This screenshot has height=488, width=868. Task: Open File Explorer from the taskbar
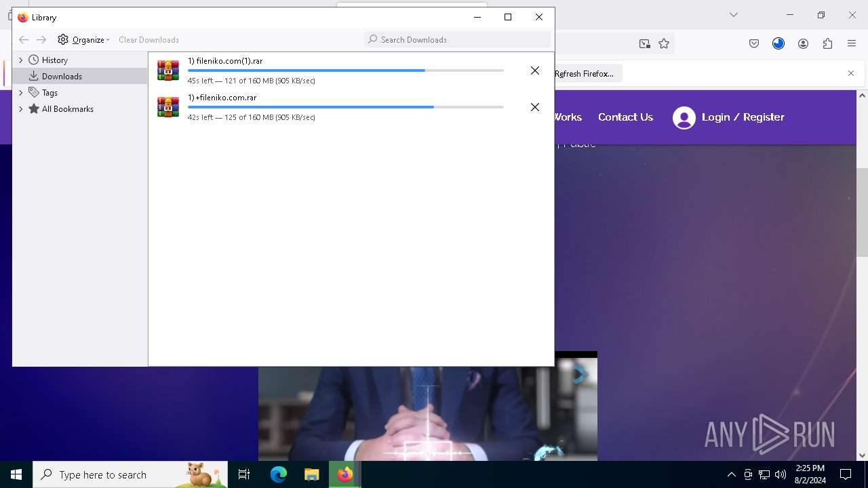(x=311, y=474)
